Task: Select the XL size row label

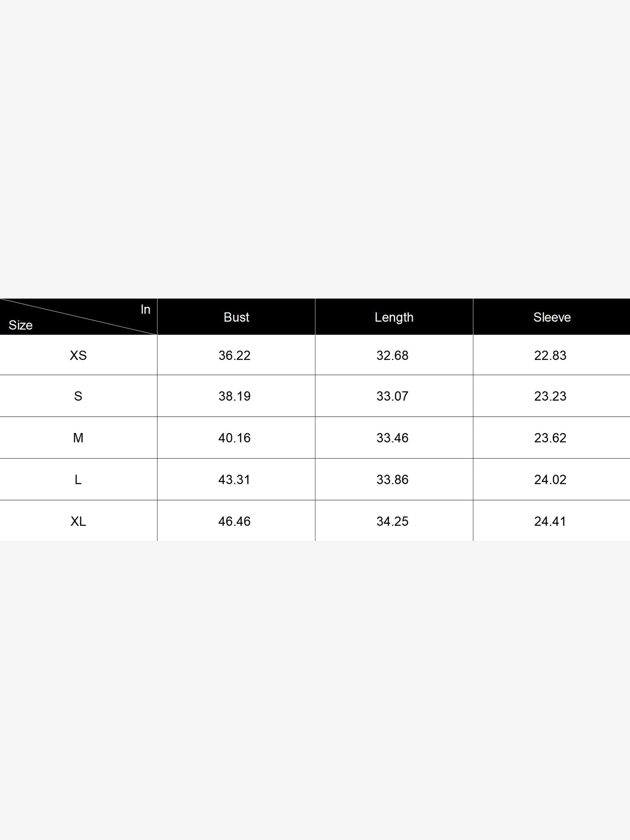Action: coord(78,521)
